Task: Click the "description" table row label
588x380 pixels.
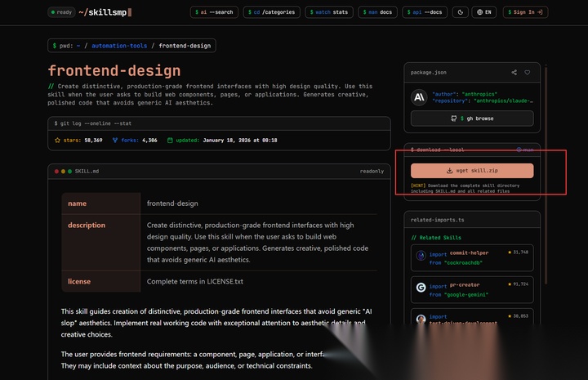Action: click(x=87, y=225)
